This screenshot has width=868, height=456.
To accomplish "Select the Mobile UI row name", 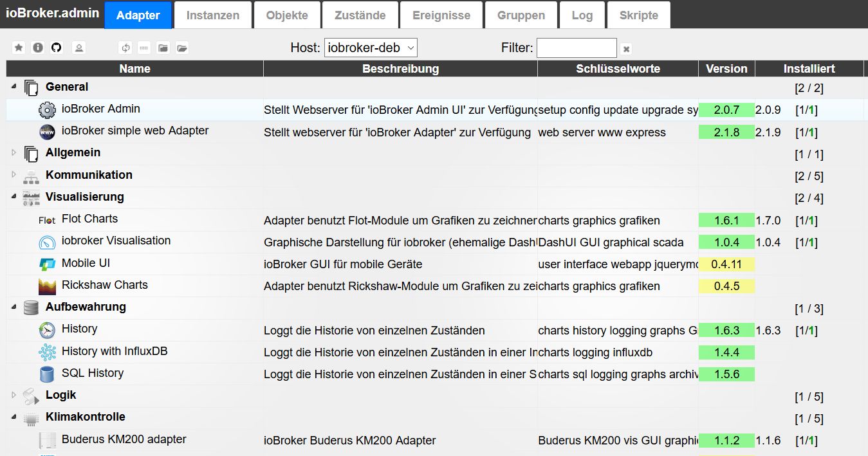I will click(86, 263).
